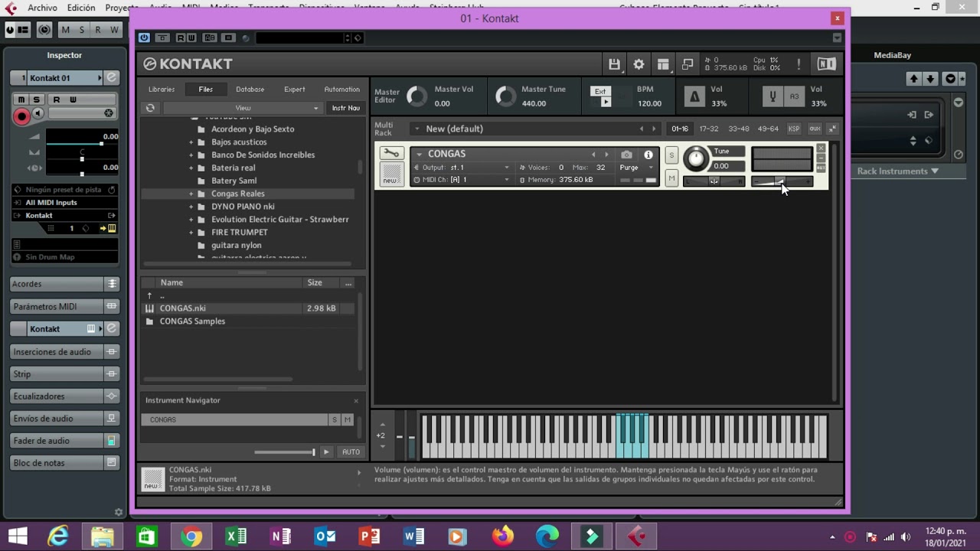Image resolution: width=980 pixels, height=551 pixels.
Task: Open the View dropdown in browser
Action: [x=243, y=108]
